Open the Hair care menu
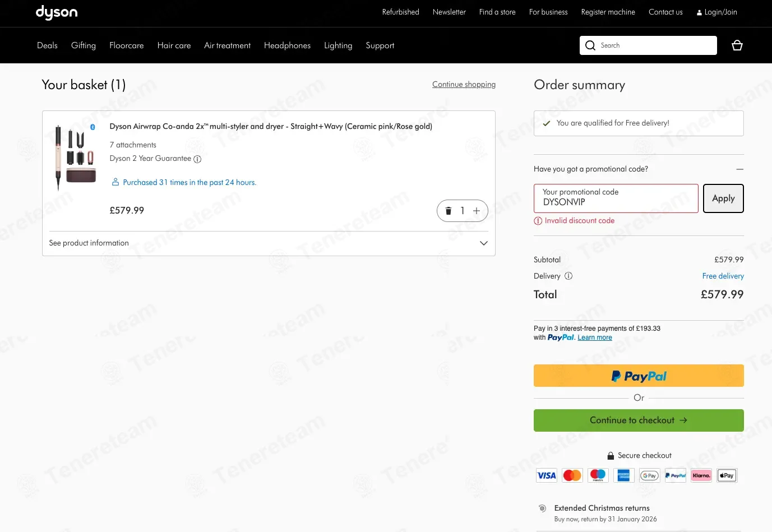 click(174, 45)
